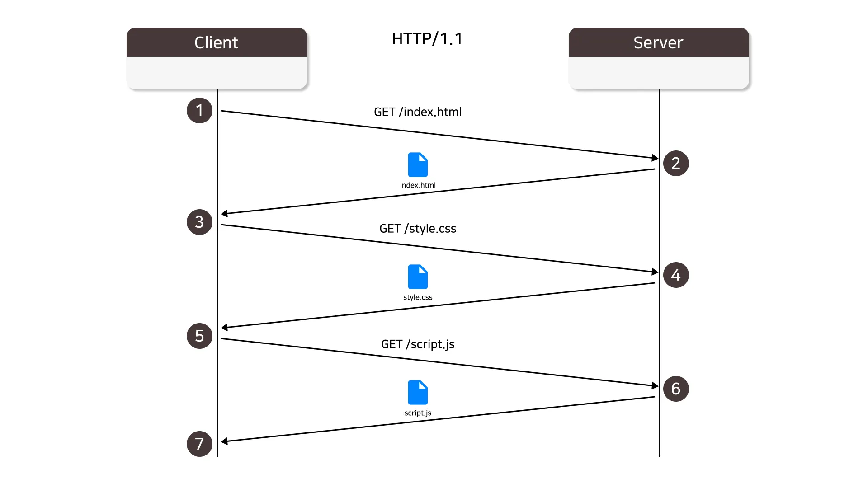Image resolution: width=868 pixels, height=488 pixels.
Task: Click the GET /script.js request label
Action: coord(418,344)
